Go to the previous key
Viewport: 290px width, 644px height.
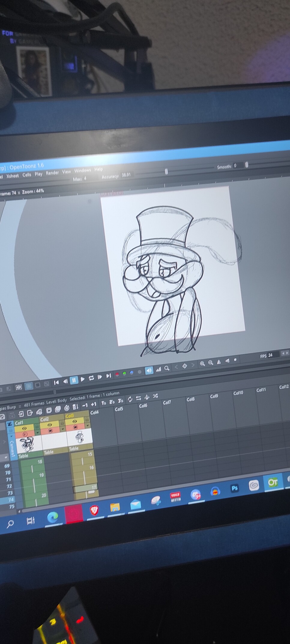(x=177, y=367)
